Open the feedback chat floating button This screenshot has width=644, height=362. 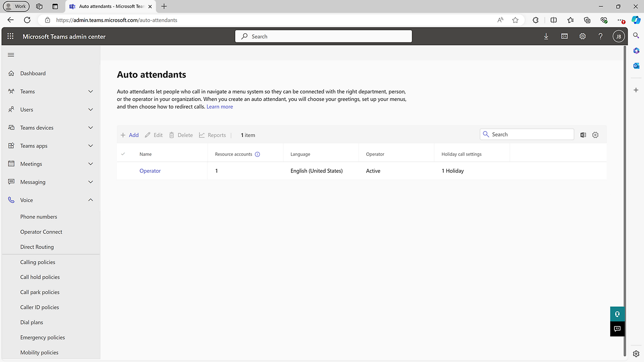[x=617, y=329]
